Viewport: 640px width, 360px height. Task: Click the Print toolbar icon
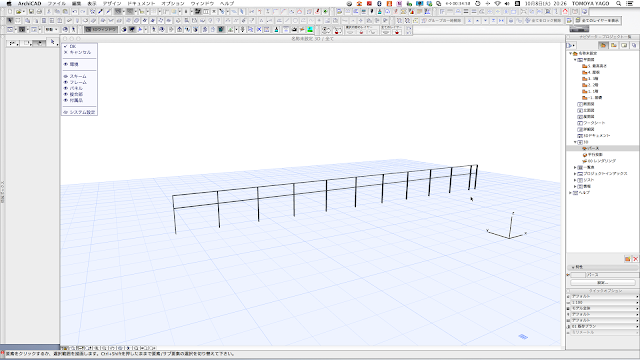click(x=39, y=12)
